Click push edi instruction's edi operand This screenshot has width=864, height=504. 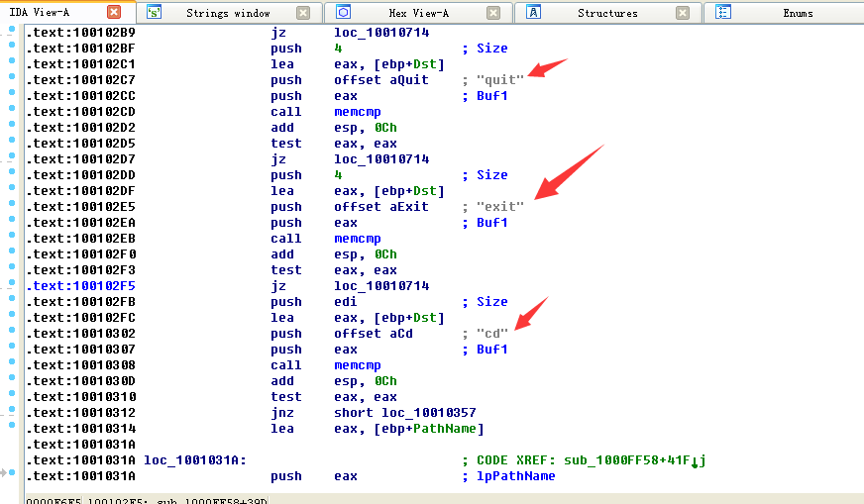346,302
